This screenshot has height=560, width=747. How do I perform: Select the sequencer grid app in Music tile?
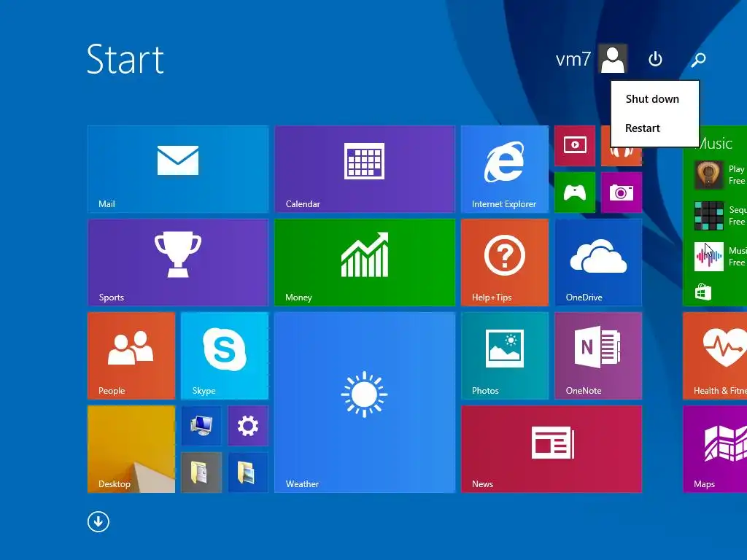point(708,216)
